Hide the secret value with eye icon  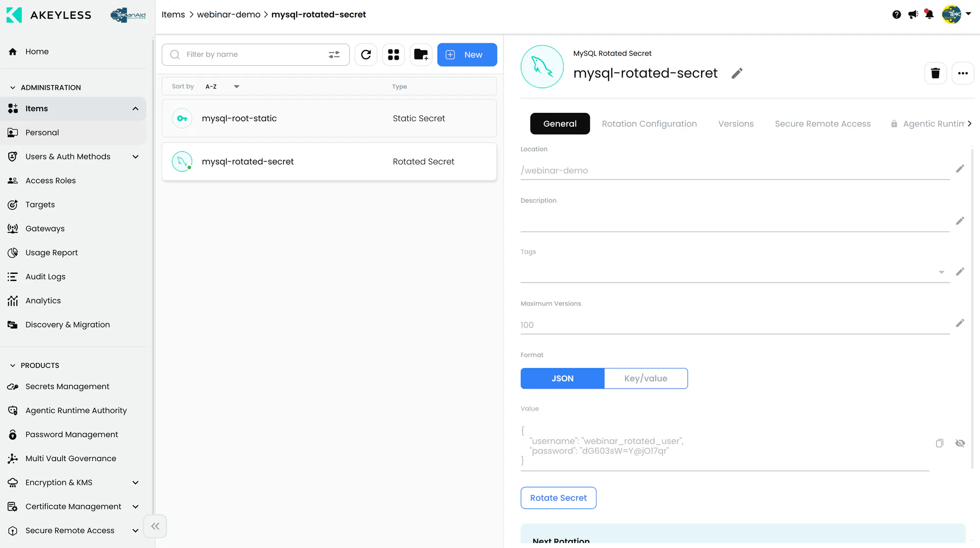(x=960, y=444)
